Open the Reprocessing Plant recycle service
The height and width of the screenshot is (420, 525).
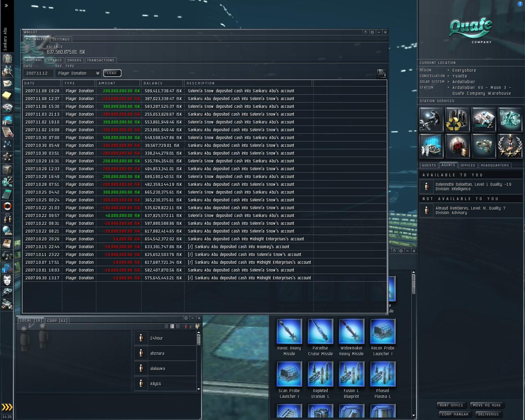[458, 119]
